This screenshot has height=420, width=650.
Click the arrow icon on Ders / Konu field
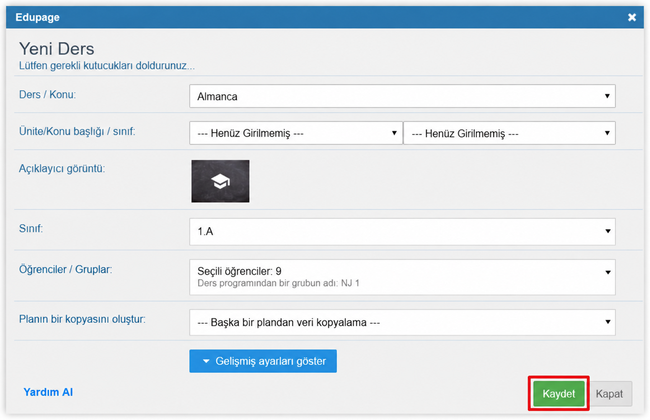[x=607, y=96]
